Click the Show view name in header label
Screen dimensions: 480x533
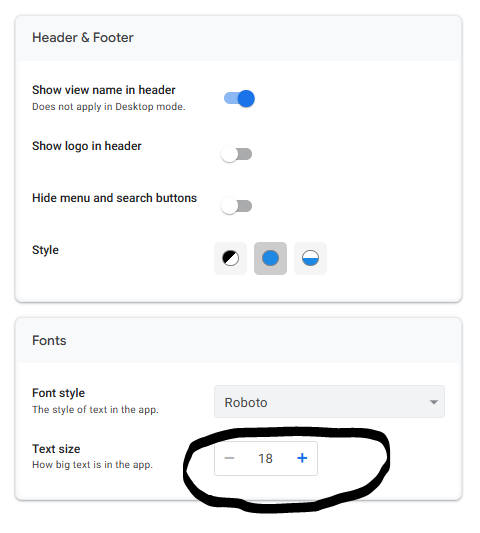[104, 90]
